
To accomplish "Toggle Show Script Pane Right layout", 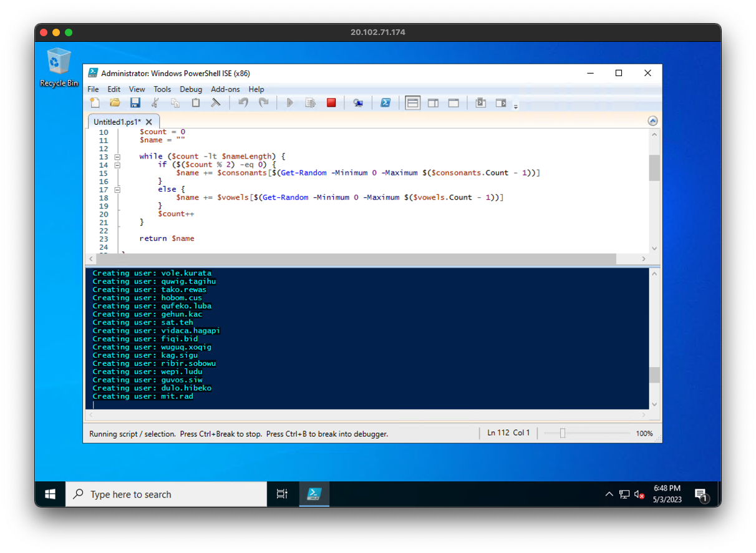I will (433, 102).
